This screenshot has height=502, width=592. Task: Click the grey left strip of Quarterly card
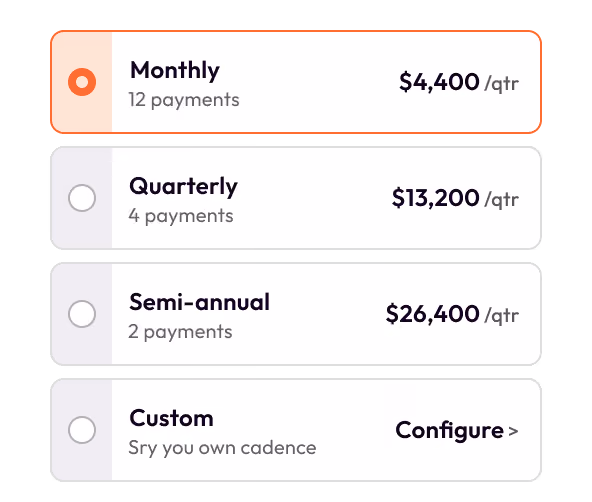tap(82, 198)
